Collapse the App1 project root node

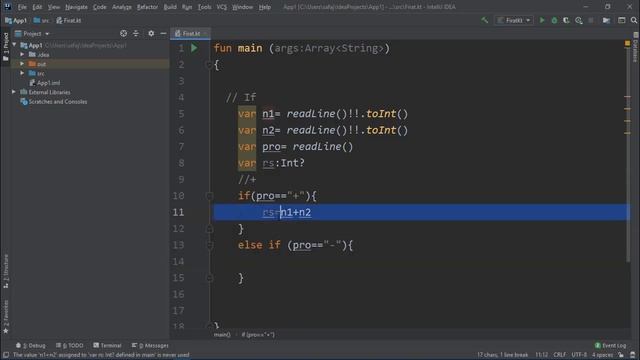(15, 45)
